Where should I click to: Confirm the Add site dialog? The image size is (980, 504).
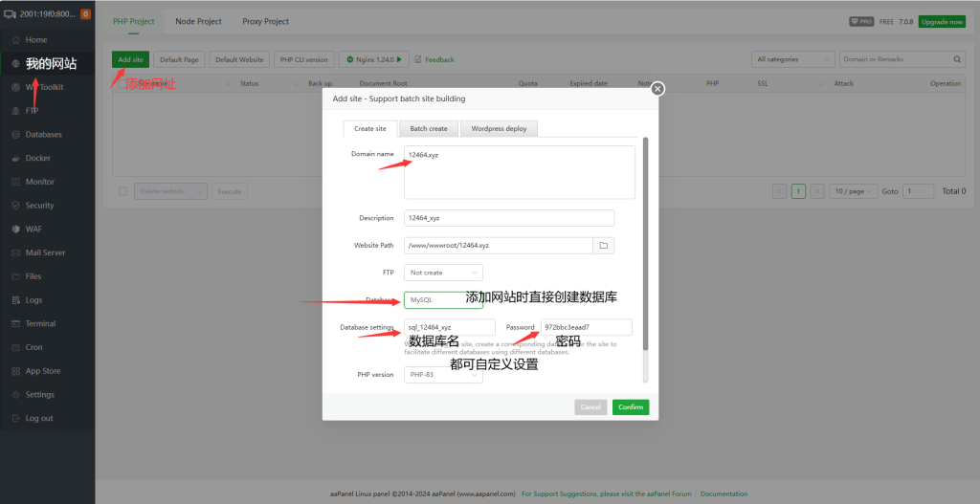pos(631,407)
